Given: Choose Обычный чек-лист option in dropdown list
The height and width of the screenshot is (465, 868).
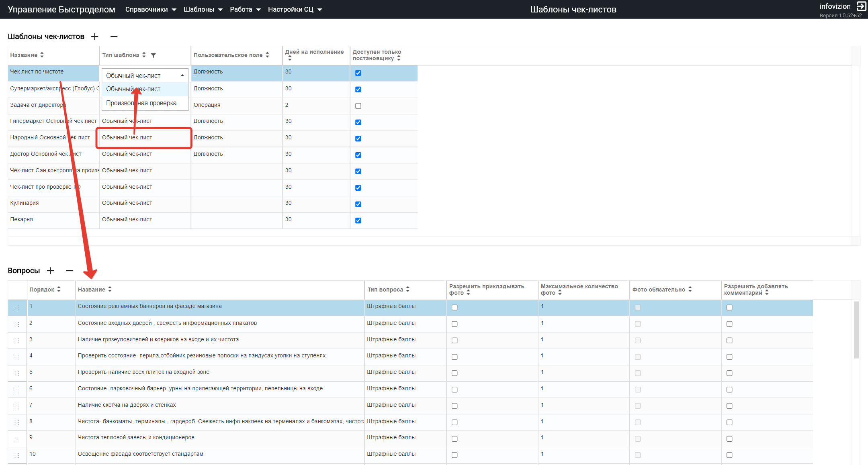Looking at the screenshot, I should [x=145, y=89].
